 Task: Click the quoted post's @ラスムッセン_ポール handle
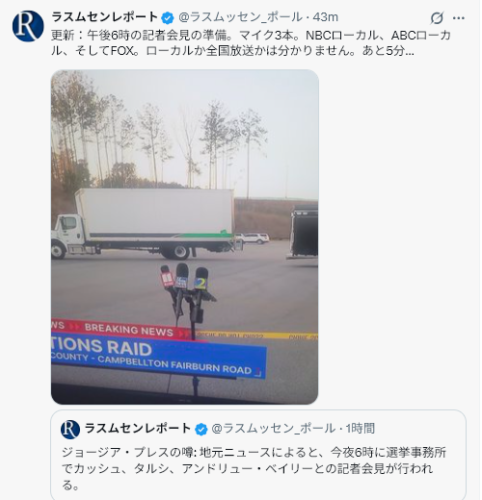[273, 429]
